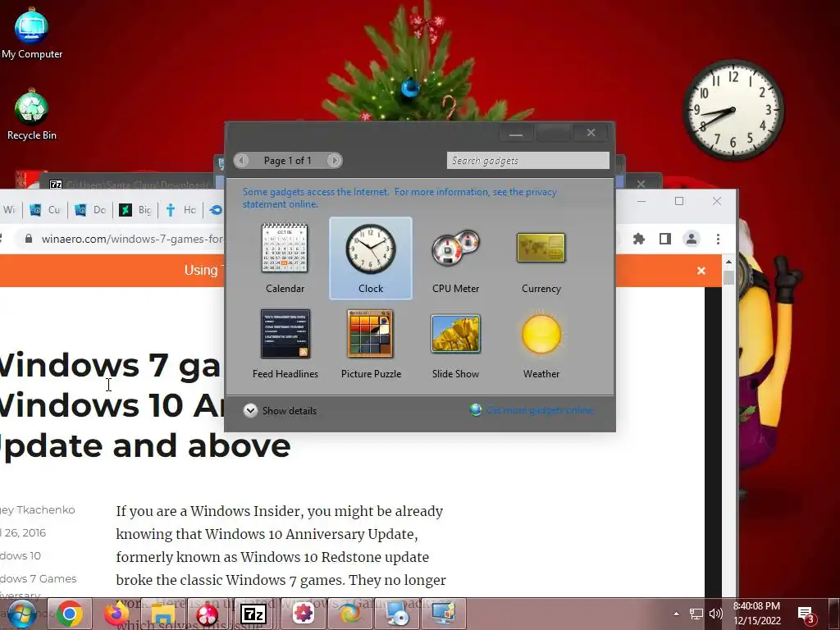Open 7-Zip from the taskbar

pos(254,614)
